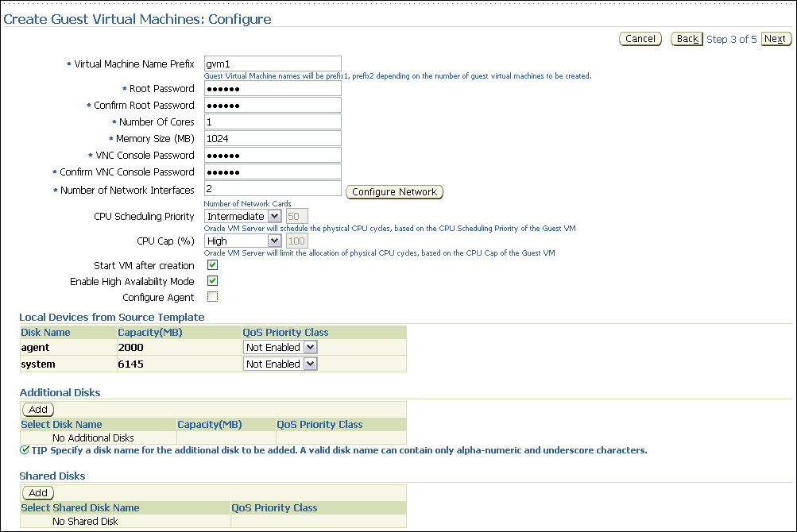
Task: Edit the Memory Size (MB) field
Action: click(273, 138)
